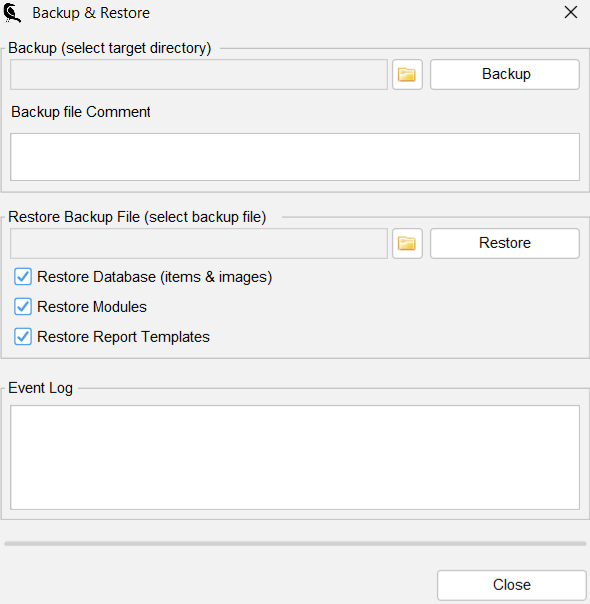Focus the restore backup file path field

click(199, 243)
